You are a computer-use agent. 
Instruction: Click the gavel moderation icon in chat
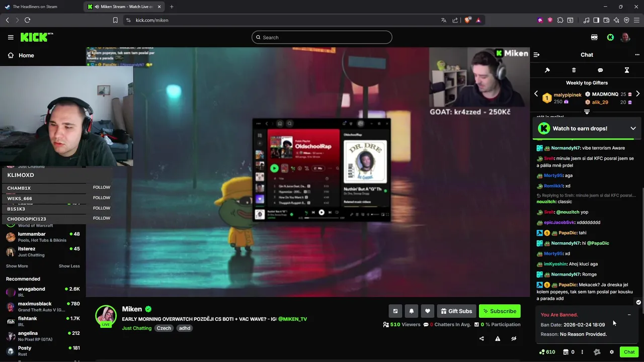[547, 70]
